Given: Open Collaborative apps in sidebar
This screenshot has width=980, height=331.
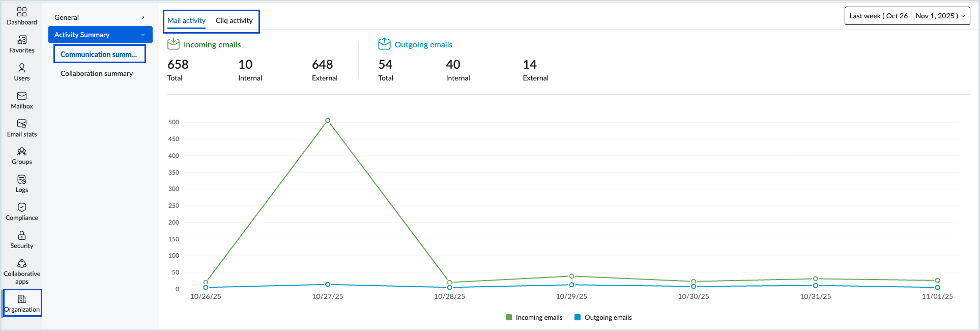Looking at the screenshot, I should tap(22, 264).
